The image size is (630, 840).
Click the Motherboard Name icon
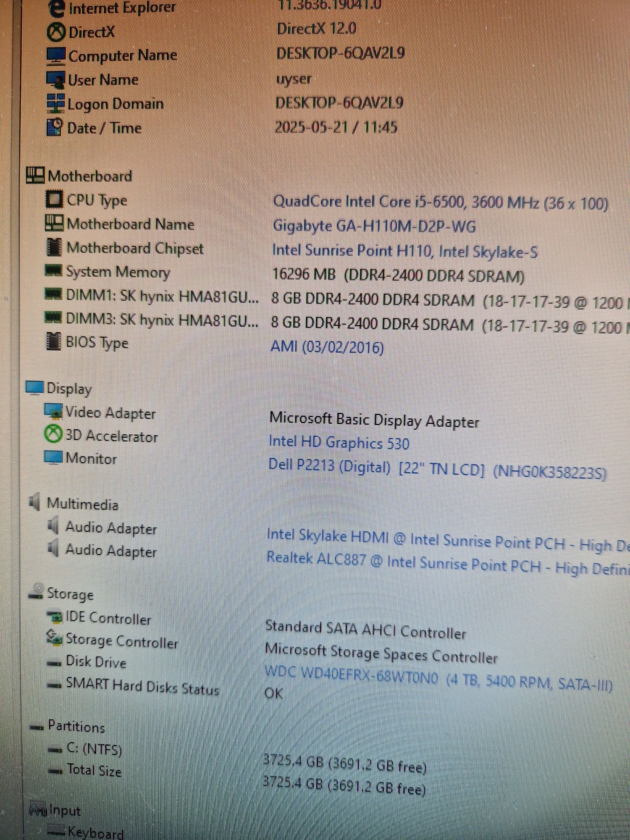[x=54, y=223]
